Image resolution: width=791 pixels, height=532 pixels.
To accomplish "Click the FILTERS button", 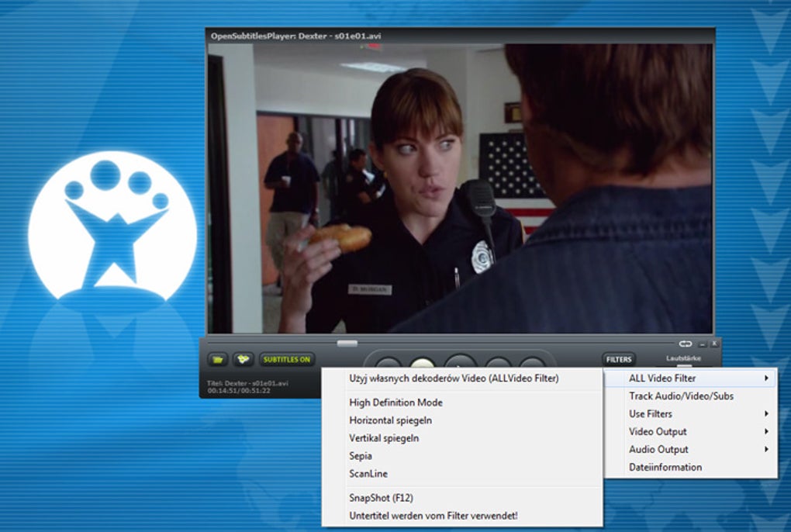I will pyautogui.click(x=619, y=360).
